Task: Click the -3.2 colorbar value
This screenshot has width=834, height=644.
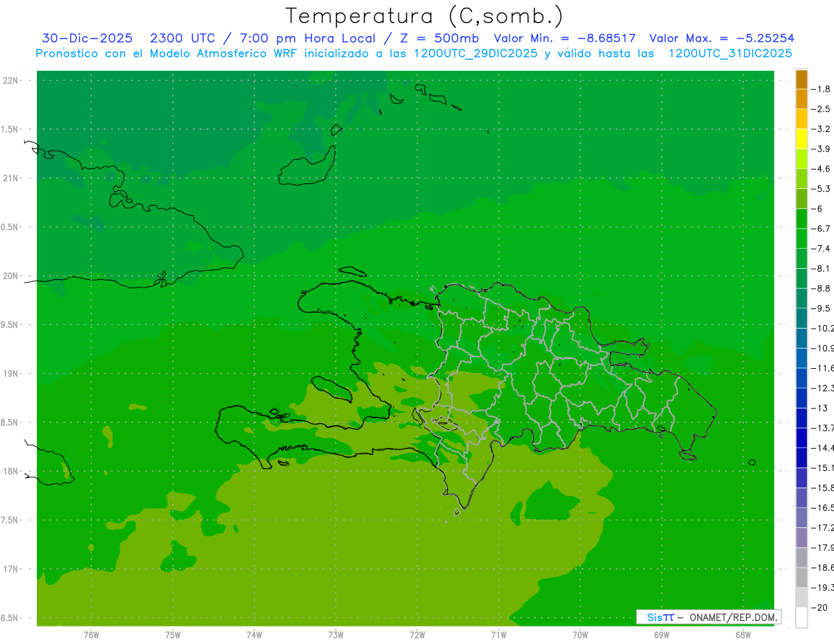Action: 821,129
